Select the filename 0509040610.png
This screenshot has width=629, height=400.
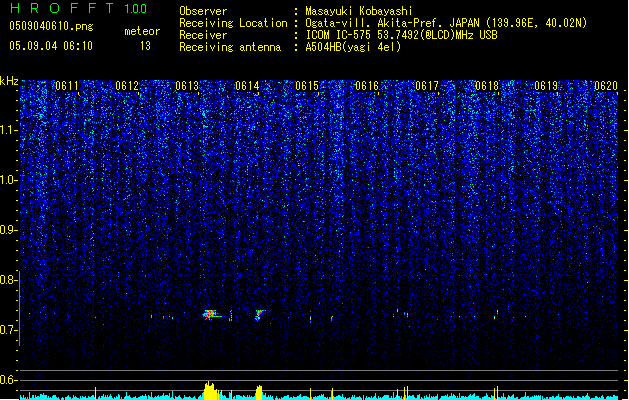[x=51, y=26]
